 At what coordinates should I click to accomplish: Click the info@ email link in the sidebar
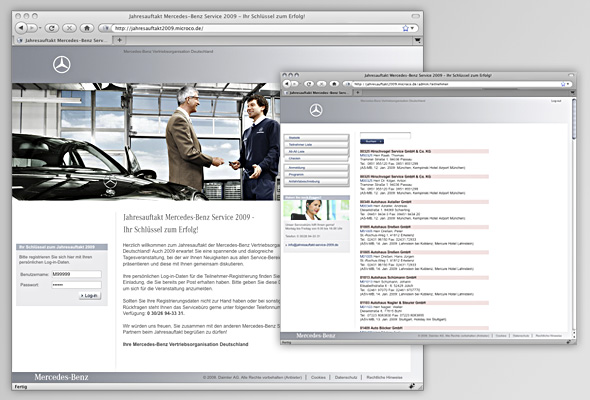312,245
